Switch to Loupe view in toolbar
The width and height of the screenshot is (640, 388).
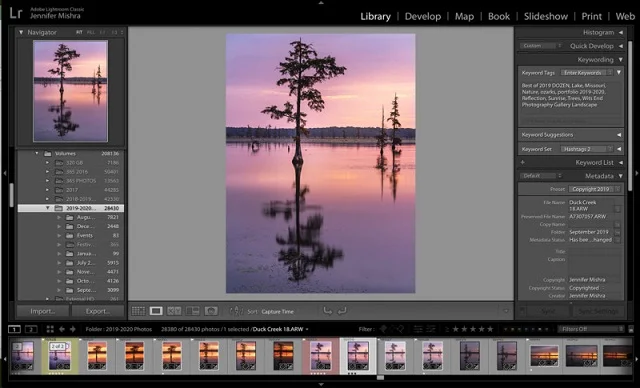156,311
